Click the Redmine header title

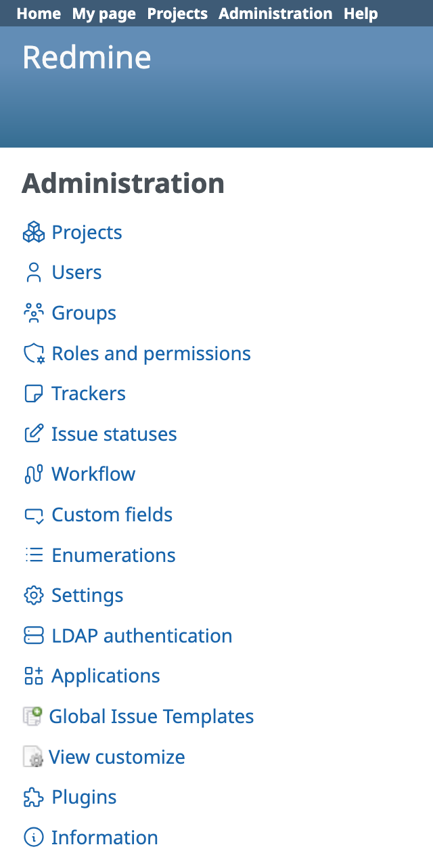coord(87,58)
